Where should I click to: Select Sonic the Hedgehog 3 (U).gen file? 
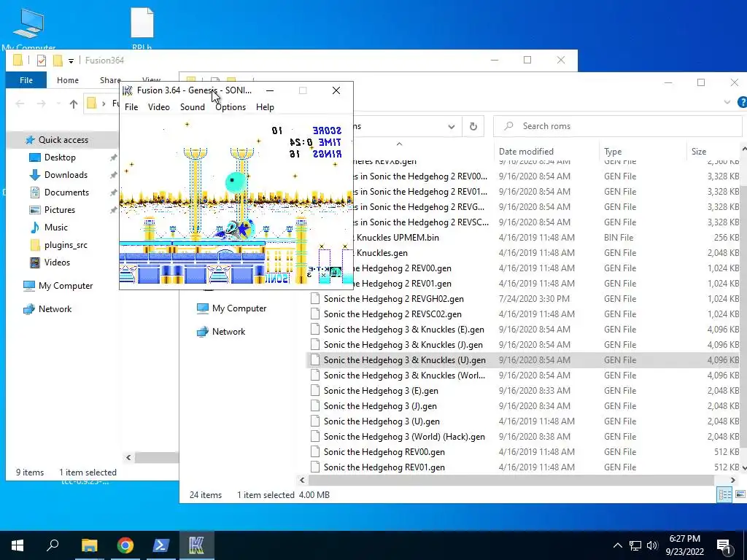click(x=382, y=421)
